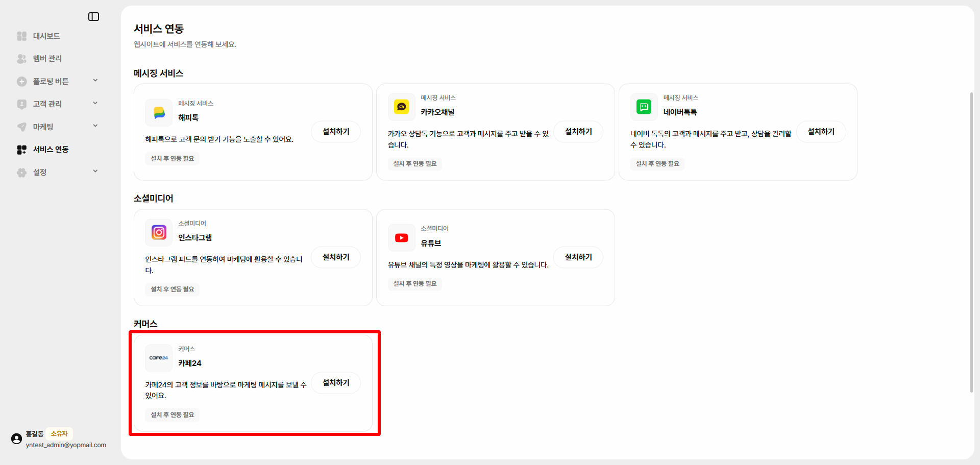Expand the 설정 submenu chevron

(95, 172)
